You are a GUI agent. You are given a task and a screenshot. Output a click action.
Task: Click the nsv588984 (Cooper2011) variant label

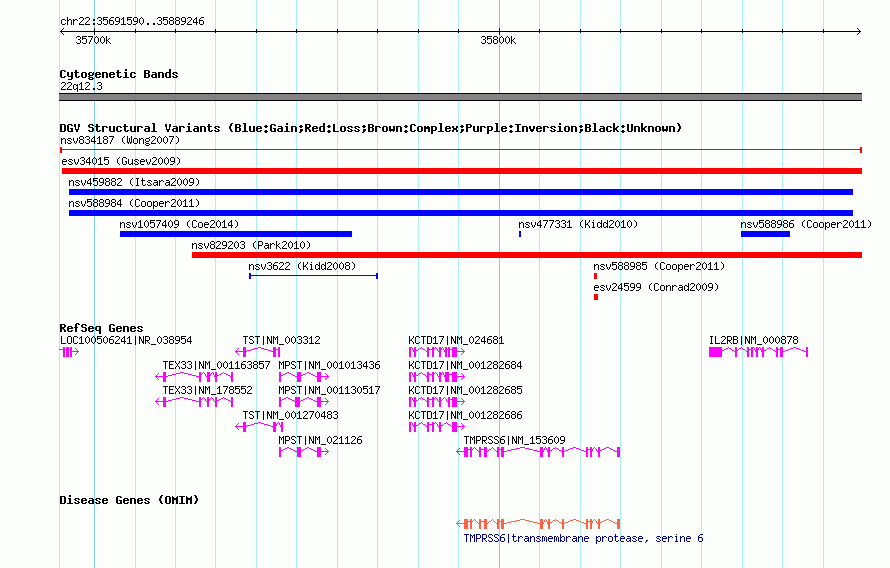click(134, 203)
